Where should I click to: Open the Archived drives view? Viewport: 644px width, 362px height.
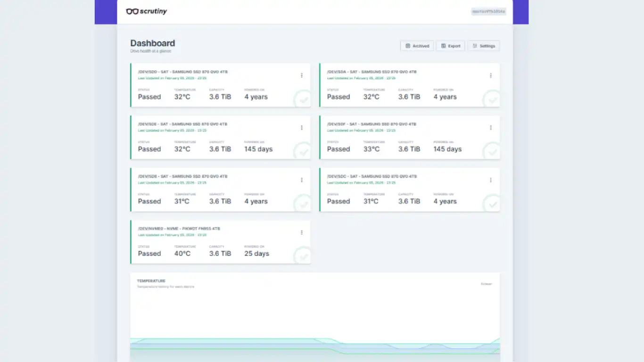(x=417, y=46)
